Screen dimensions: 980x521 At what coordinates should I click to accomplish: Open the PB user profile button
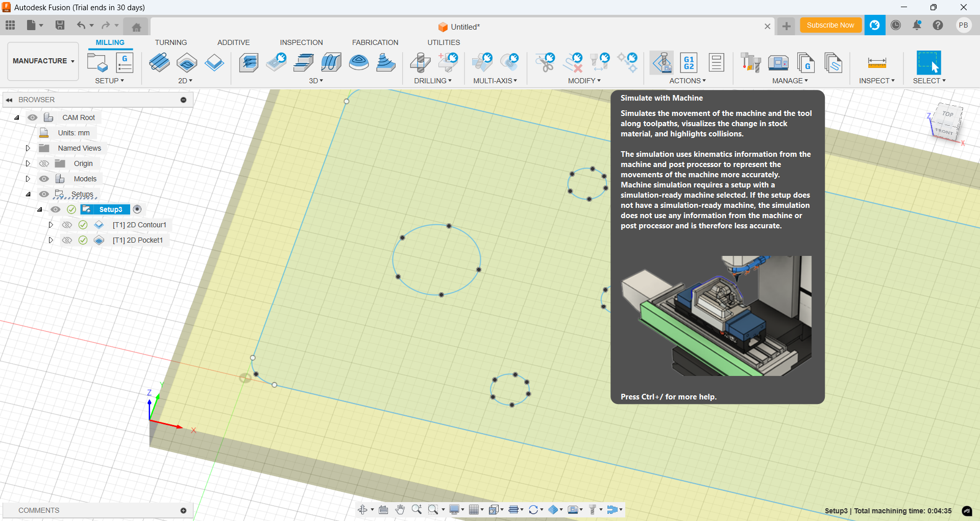point(963,25)
